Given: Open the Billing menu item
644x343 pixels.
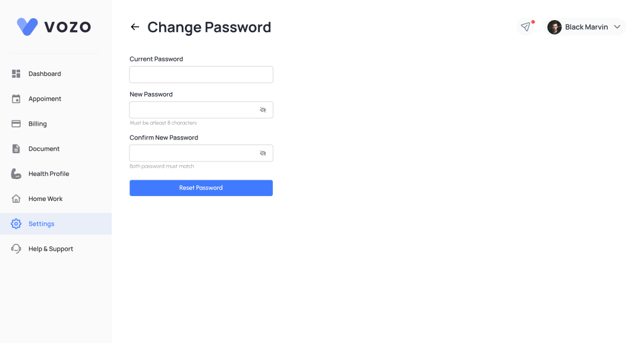Looking at the screenshot, I should 38,124.
